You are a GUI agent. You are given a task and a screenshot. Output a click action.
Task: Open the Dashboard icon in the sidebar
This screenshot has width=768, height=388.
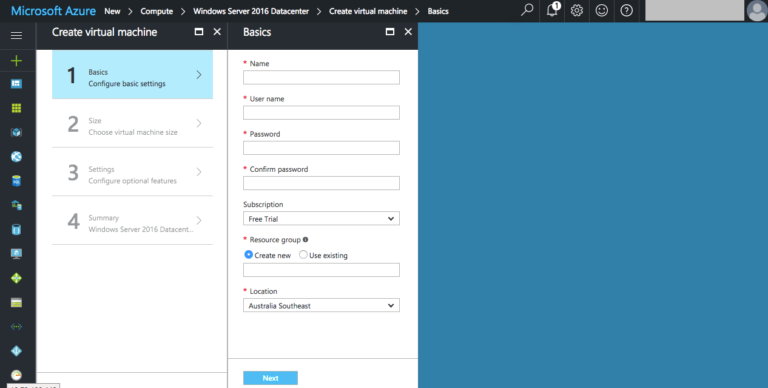(x=16, y=84)
